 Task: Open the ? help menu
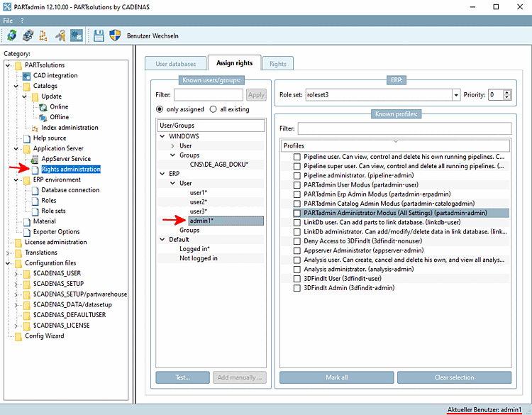[22, 21]
